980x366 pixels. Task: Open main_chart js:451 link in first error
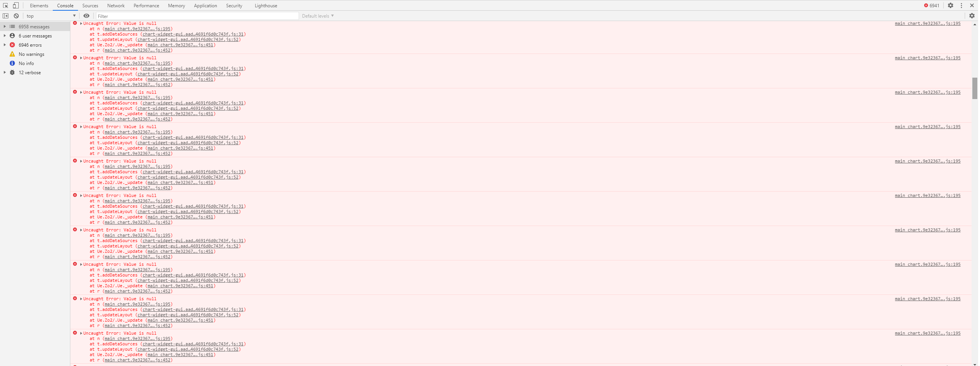[x=180, y=45]
